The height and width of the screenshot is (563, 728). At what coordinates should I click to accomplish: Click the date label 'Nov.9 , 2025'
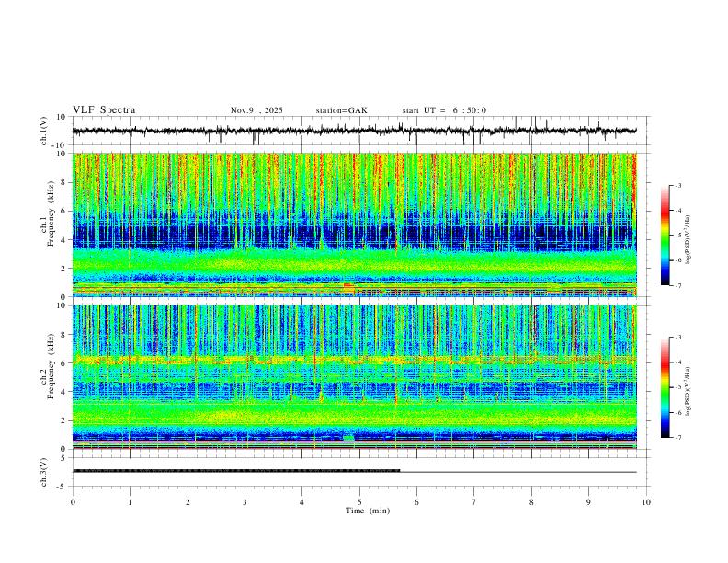pos(256,110)
